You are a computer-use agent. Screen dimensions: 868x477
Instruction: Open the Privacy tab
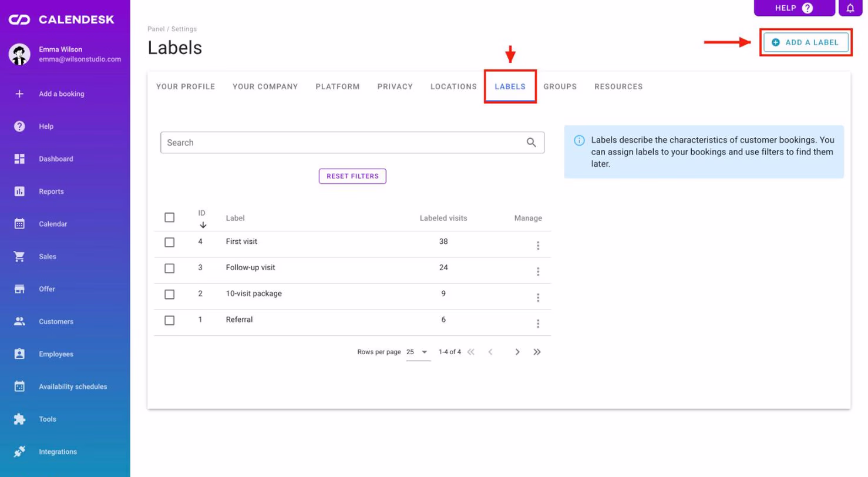[395, 86]
